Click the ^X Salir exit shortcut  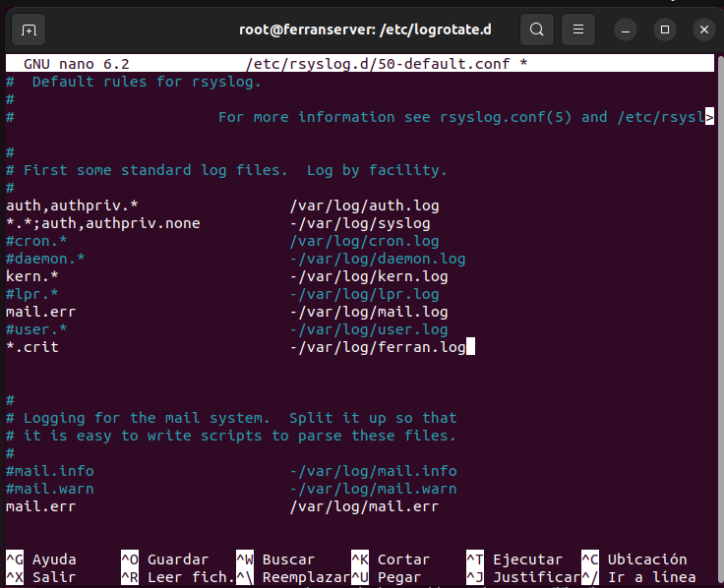(41, 577)
